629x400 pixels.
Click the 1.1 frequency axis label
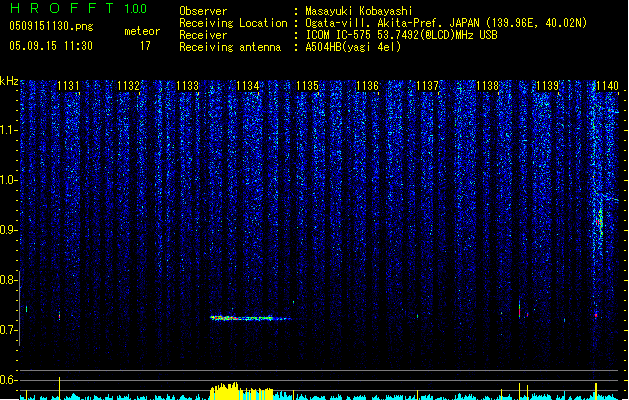(8, 130)
